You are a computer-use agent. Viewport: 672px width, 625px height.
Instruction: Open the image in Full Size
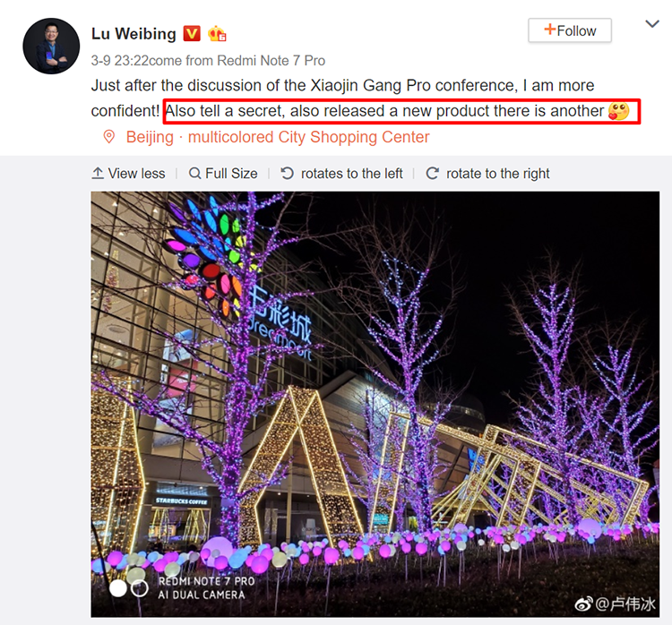click(x=223, y=173)
